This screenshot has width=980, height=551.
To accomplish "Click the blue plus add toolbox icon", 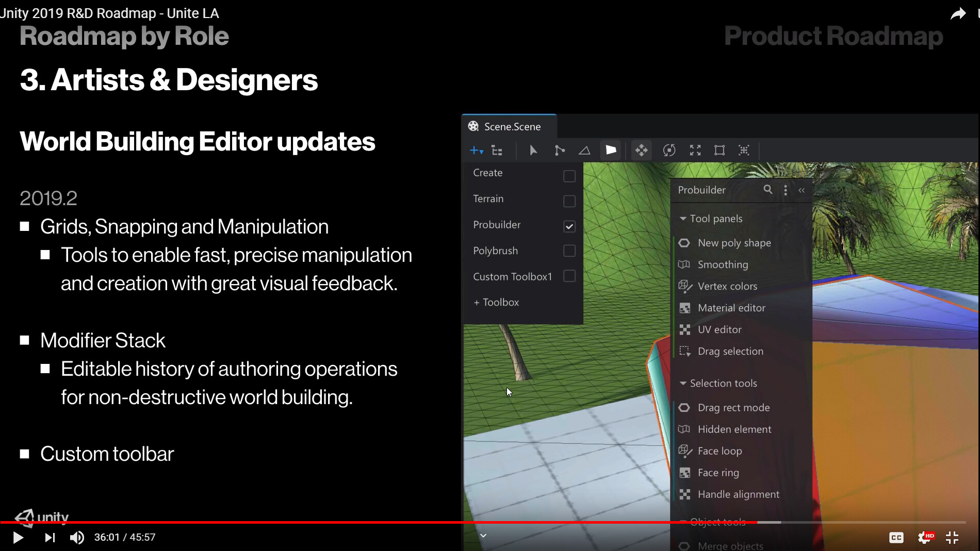I will [x=476, y=151].
